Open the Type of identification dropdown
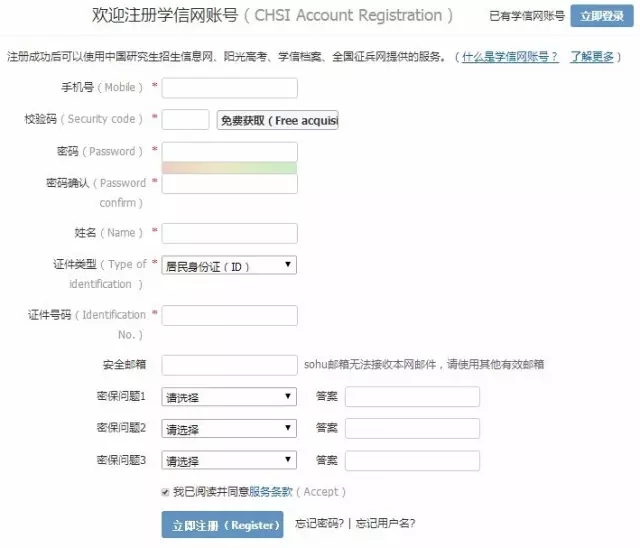This screenshot has height=548, width=640. [x=229, y=265]
